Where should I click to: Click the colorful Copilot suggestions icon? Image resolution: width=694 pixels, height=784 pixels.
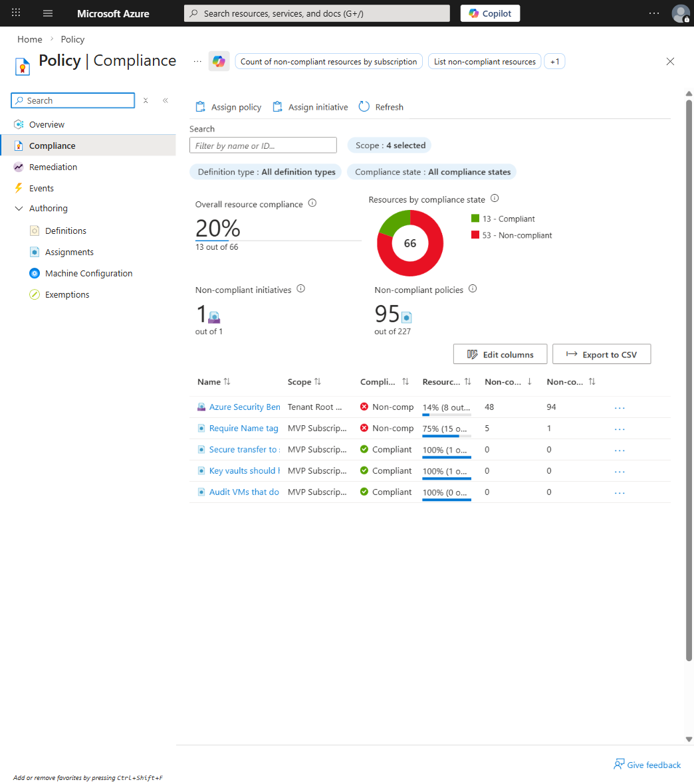pyautogui.click(x=219, y=62)
